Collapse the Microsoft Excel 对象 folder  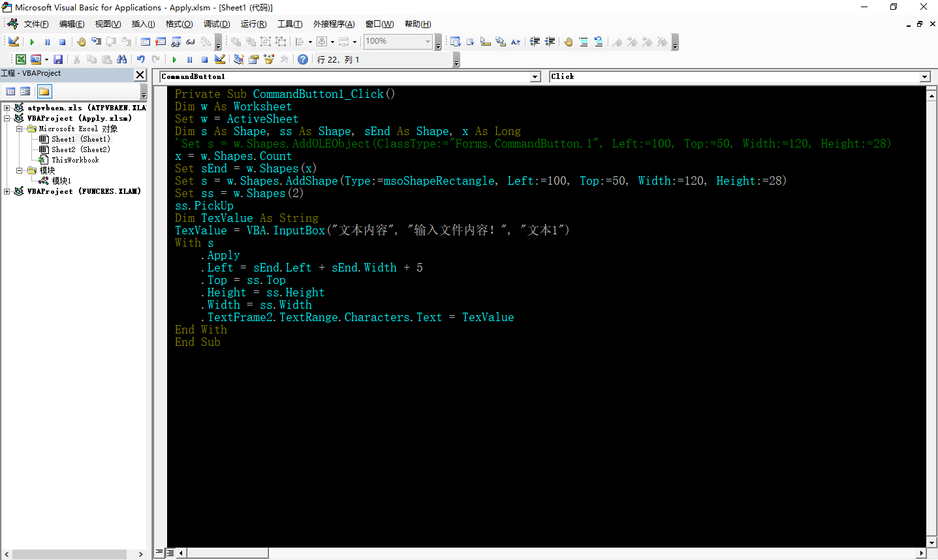click(19, 129)
